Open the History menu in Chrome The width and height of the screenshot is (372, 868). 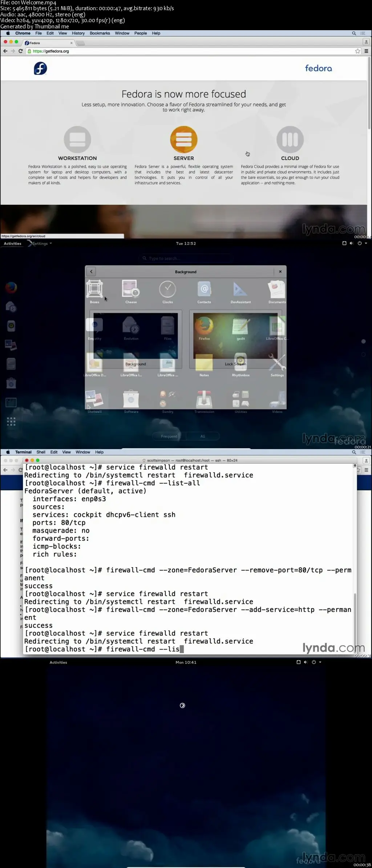78,33
